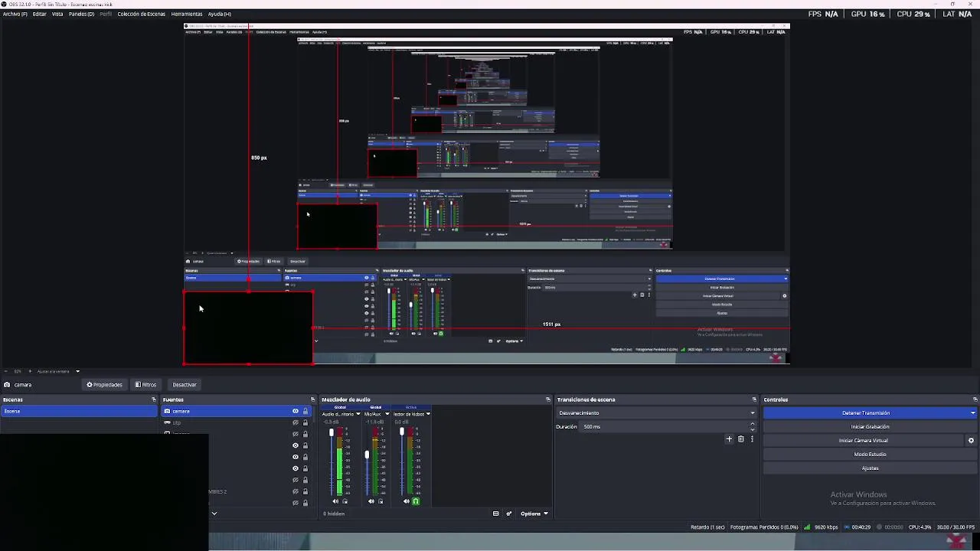Open Ajustes settings
The image size is (980, 551).
(871, 468)
